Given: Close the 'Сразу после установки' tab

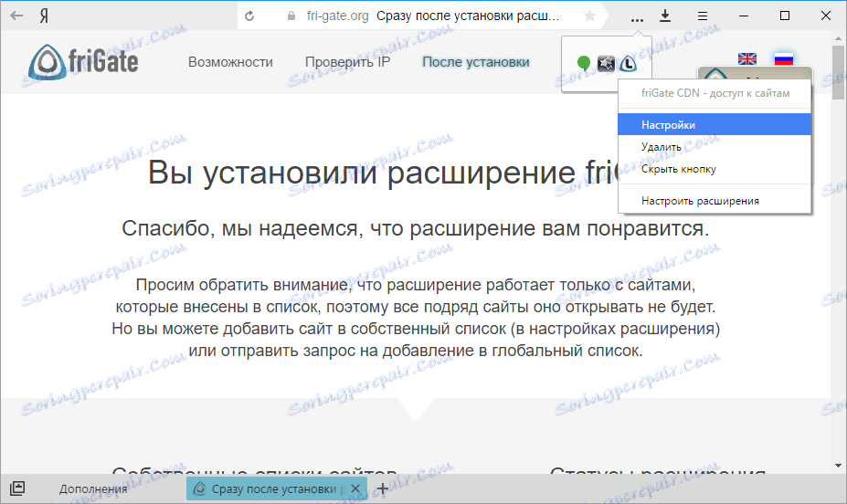Looking at the screenshot, I should 355,488.
